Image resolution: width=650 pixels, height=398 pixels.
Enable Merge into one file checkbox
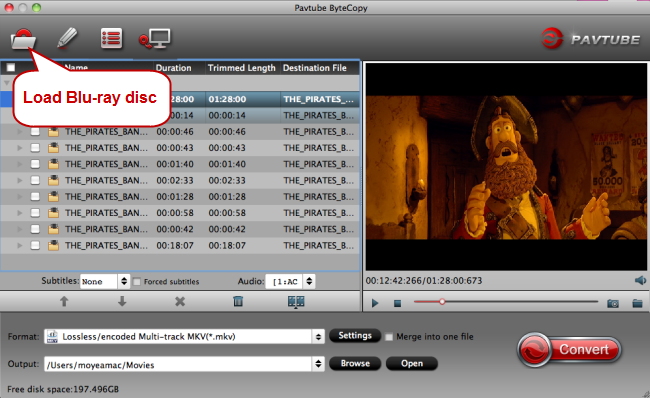tap(389, 337)
